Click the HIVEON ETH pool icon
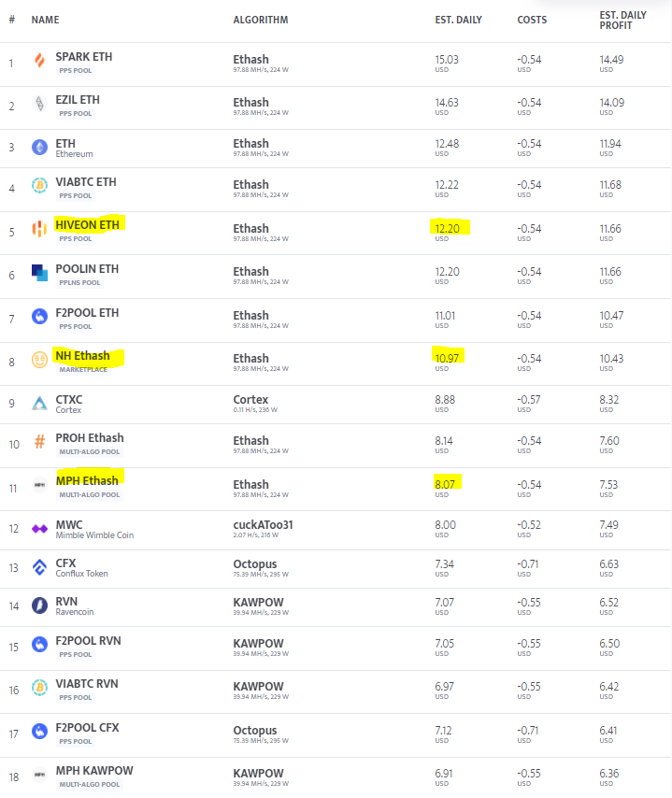This screenshot has width=672, height=798. click(x=39, y=229)
